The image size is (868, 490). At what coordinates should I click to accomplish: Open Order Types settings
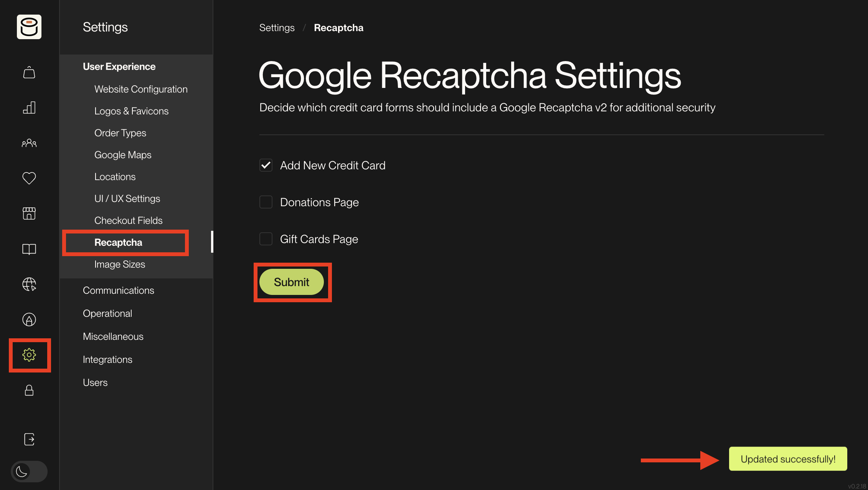pos(120,133)
